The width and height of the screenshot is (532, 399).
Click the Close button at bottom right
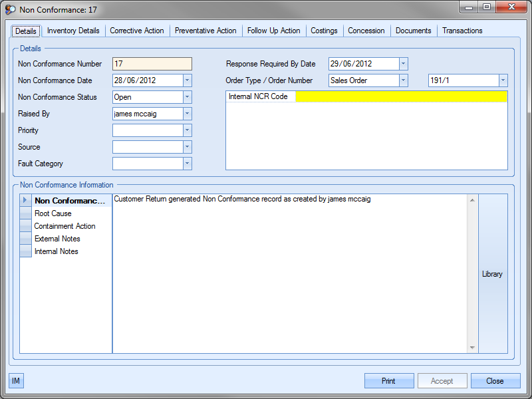(495, 381)
